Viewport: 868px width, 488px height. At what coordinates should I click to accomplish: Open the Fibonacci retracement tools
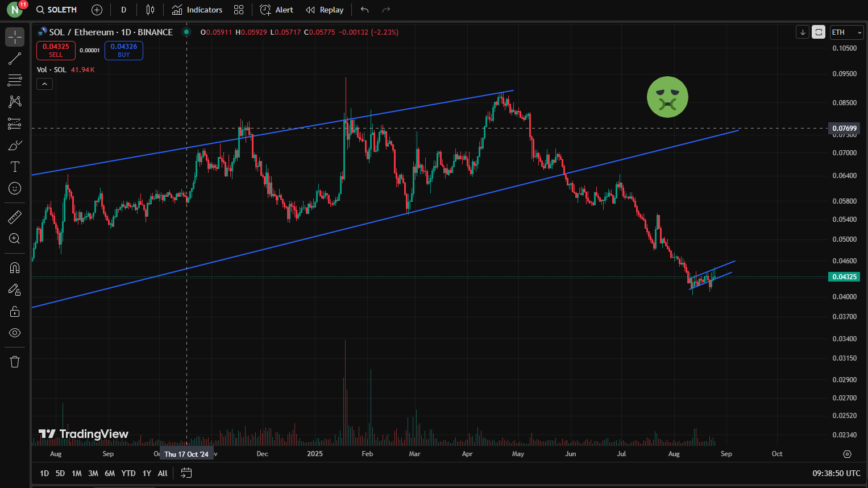click(15, 80)
